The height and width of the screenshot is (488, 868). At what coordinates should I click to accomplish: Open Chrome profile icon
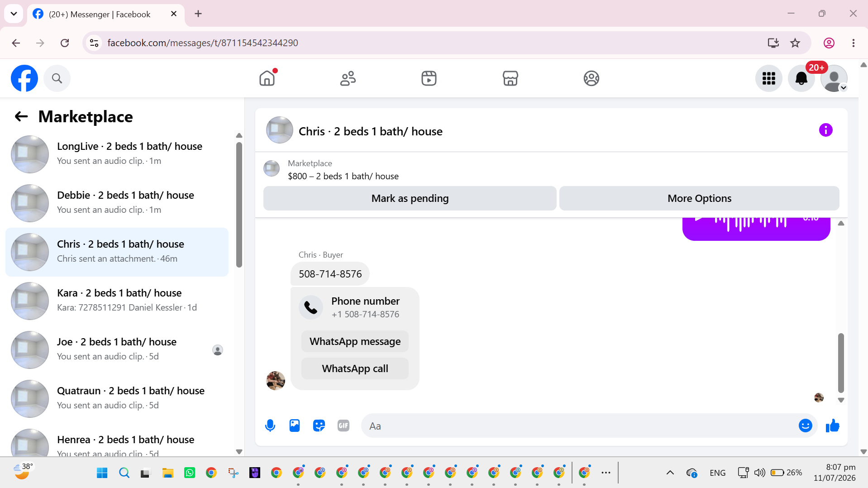[x=829, y=43]
